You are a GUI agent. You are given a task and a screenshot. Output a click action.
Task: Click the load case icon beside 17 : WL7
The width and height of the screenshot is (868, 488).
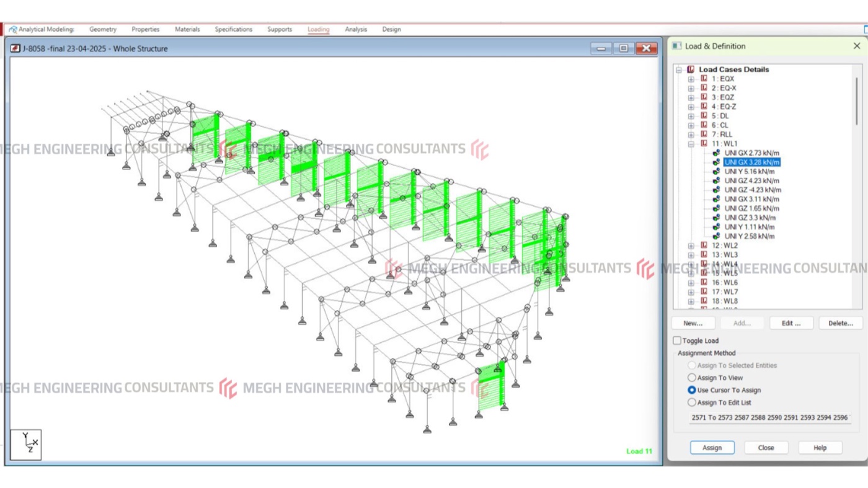(704, 292)
